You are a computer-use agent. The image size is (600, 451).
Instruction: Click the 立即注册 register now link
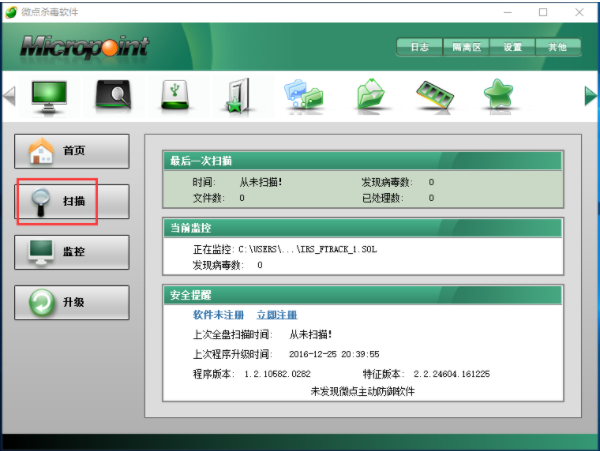point(277,315)
